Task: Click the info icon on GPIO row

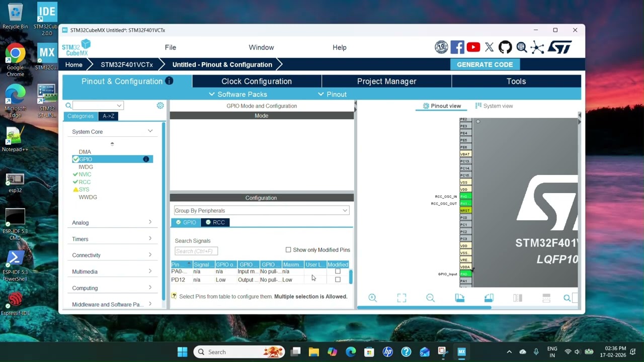Action: [146, 159]
